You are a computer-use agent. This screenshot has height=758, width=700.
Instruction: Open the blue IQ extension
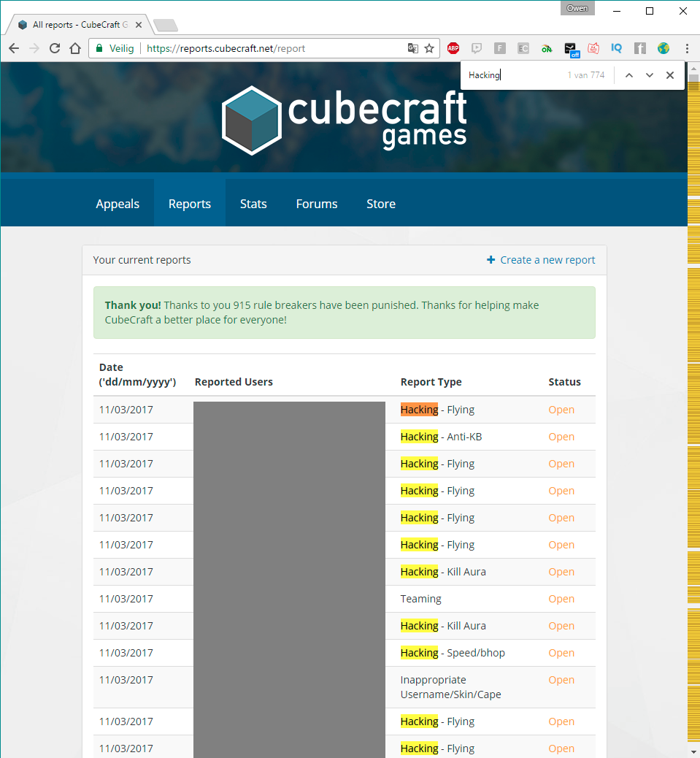[x=617, y=48]
